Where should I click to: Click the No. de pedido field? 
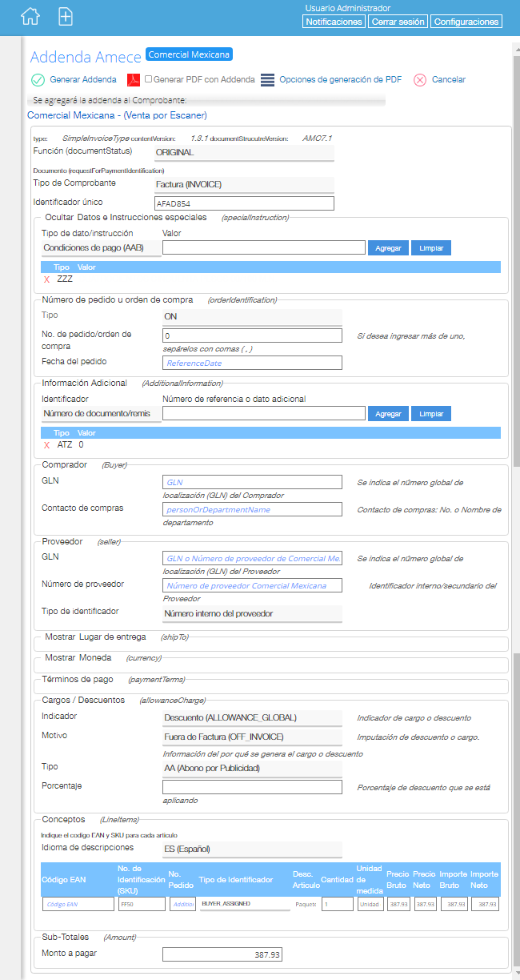pyautogui.click(x=252, y=335)
